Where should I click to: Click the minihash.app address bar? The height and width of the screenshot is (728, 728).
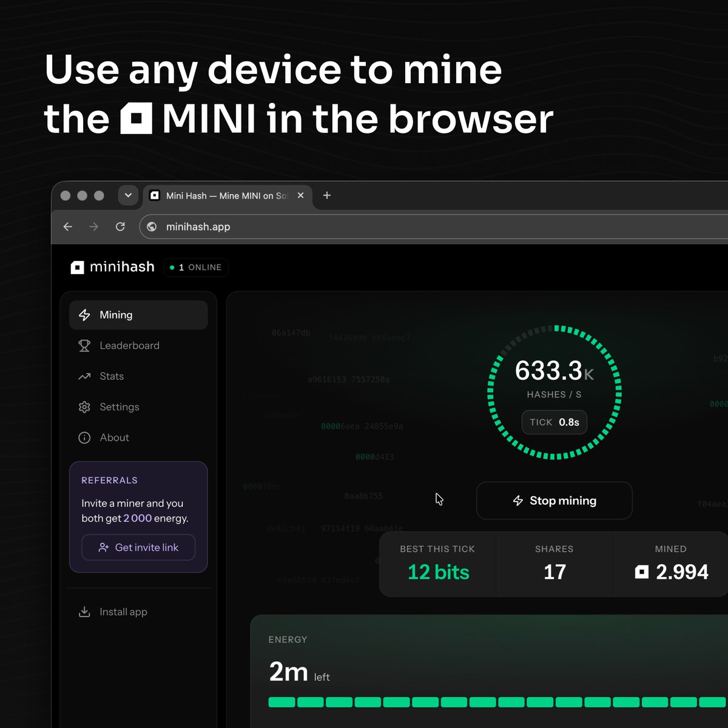(434, 227)
